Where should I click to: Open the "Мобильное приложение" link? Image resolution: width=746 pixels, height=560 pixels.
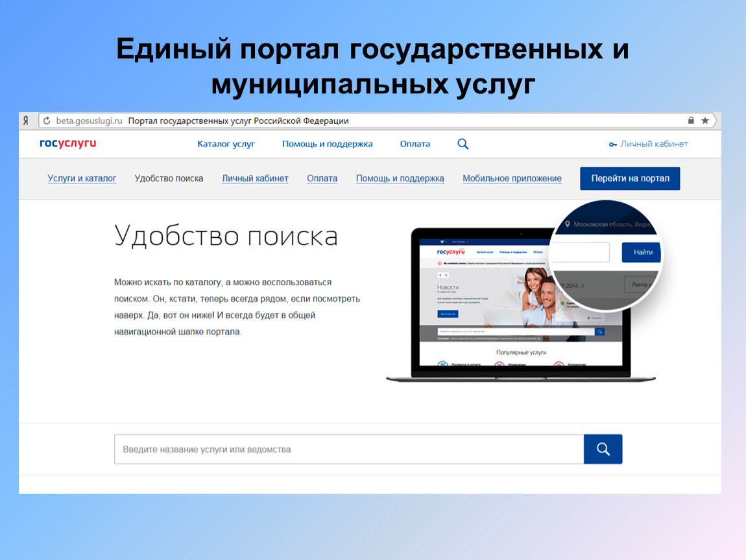[x=512, y=178]
